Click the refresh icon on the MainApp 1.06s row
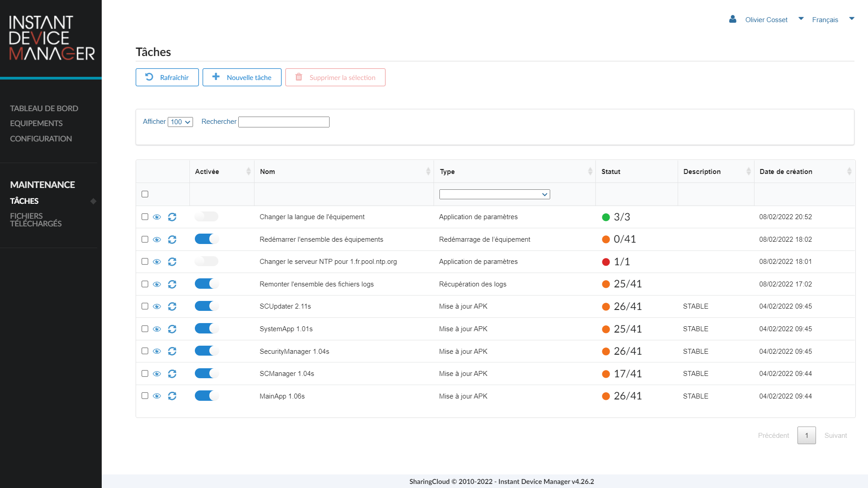 pos(172,396)
